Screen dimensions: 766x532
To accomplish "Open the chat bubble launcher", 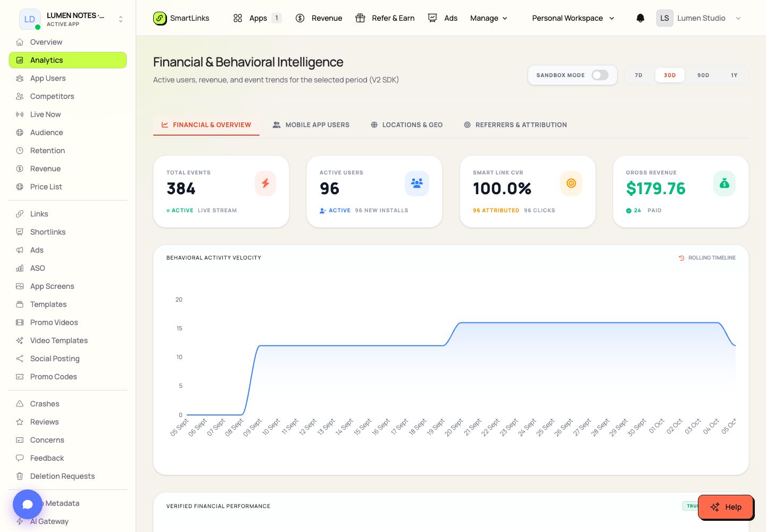I will pos(28,504).
